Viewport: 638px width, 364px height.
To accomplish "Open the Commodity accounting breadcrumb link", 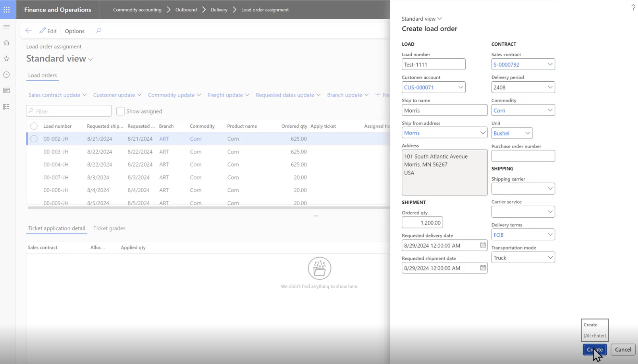I will 137,10.
